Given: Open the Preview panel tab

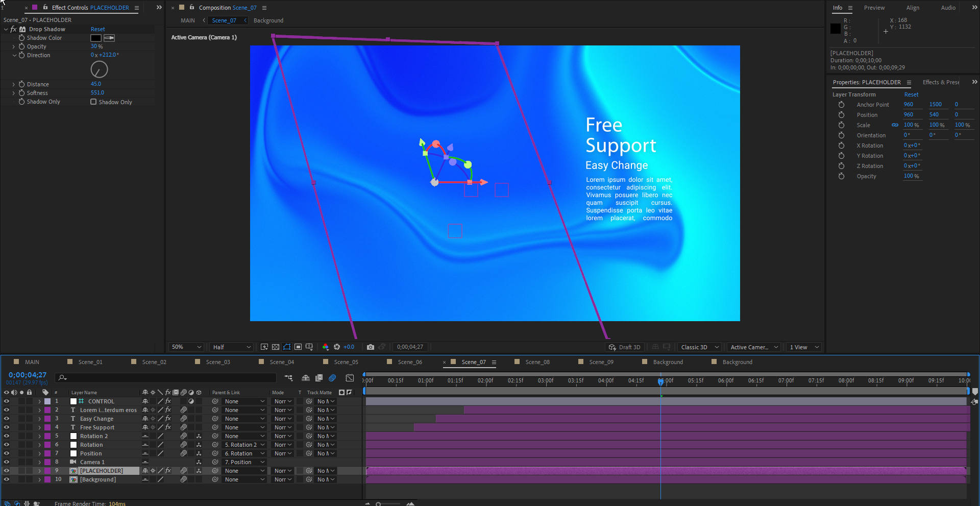Looking at the screenshot, I should pyautogui.click(x=874, y=8).
